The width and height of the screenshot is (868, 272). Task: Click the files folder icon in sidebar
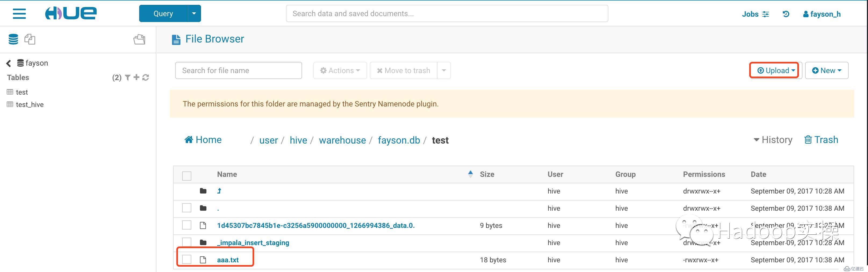[139, 40]
